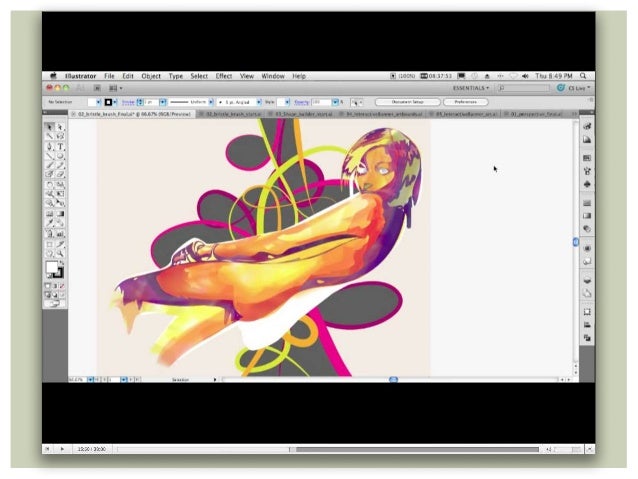
Task: Choose the Symbol Sprayer tool
Action: coord(50,234)
